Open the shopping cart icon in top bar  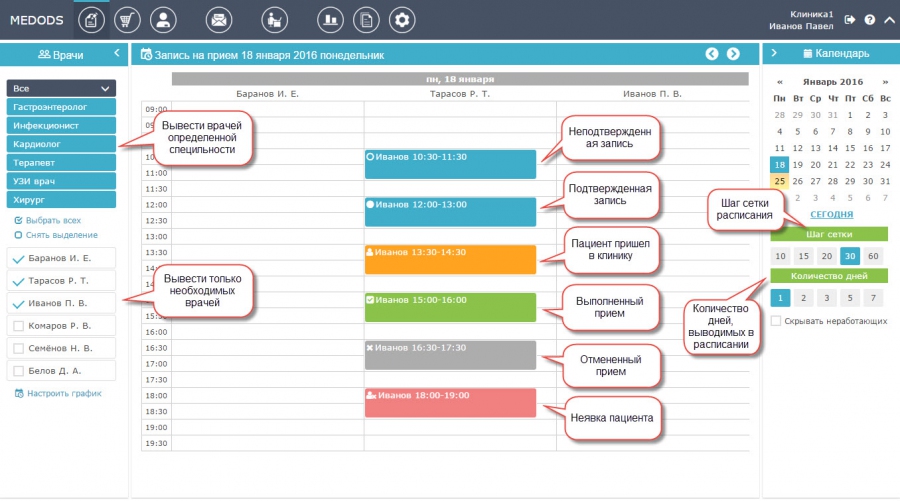(x=127, y=21)
